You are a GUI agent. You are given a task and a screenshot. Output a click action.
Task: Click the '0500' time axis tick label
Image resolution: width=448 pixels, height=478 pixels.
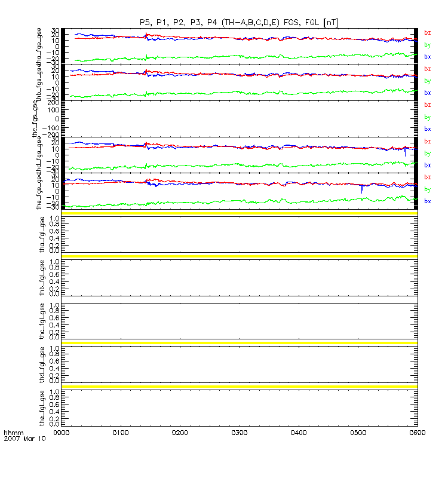coord(358,433)
